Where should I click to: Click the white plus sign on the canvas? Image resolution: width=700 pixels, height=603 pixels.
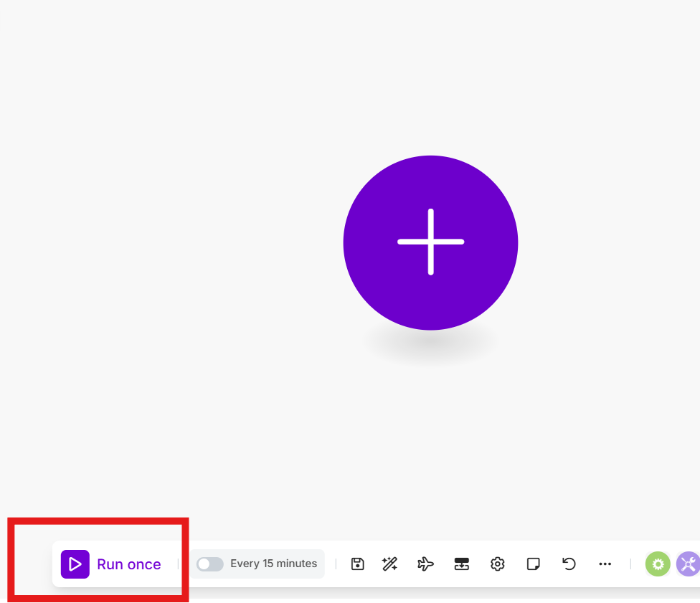point(430,242)
